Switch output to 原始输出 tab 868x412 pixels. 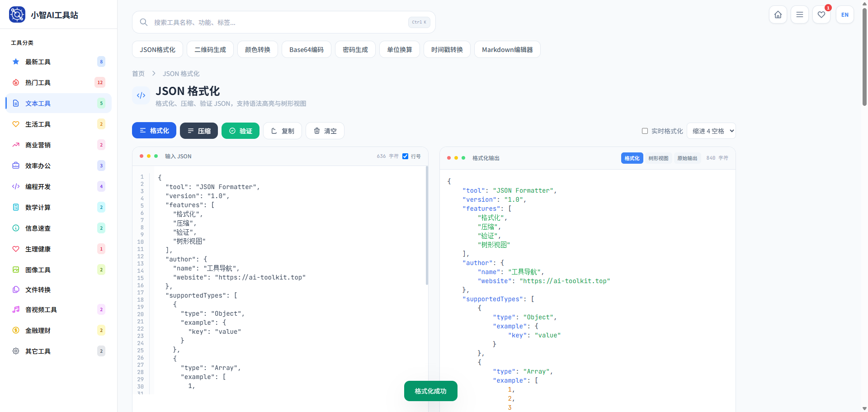click(687, 158)
